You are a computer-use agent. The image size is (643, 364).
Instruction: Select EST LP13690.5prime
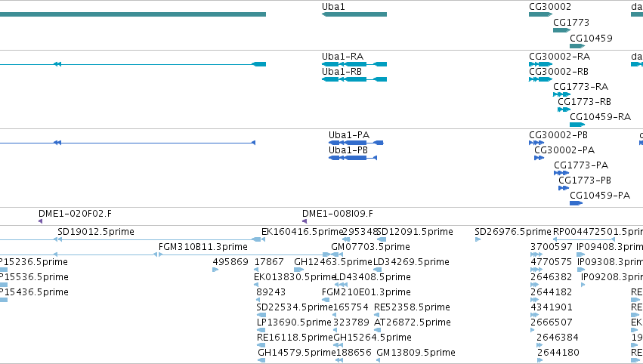(294, 323)
